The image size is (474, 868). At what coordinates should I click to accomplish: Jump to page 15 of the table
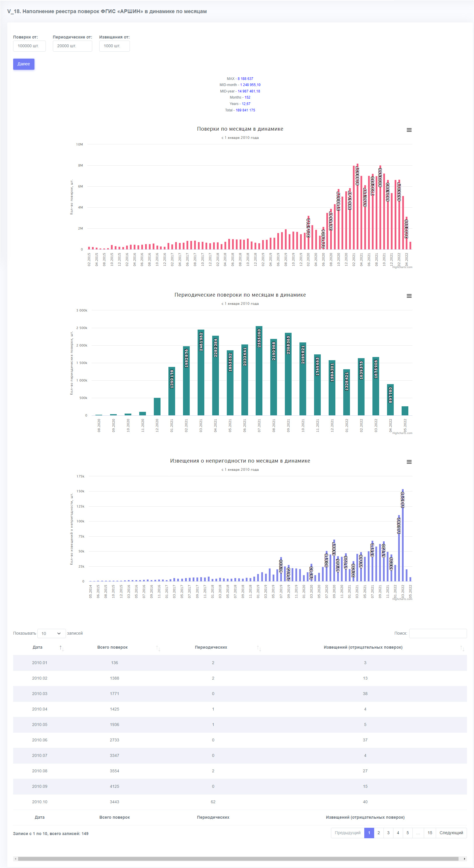(x=430, y=833)
